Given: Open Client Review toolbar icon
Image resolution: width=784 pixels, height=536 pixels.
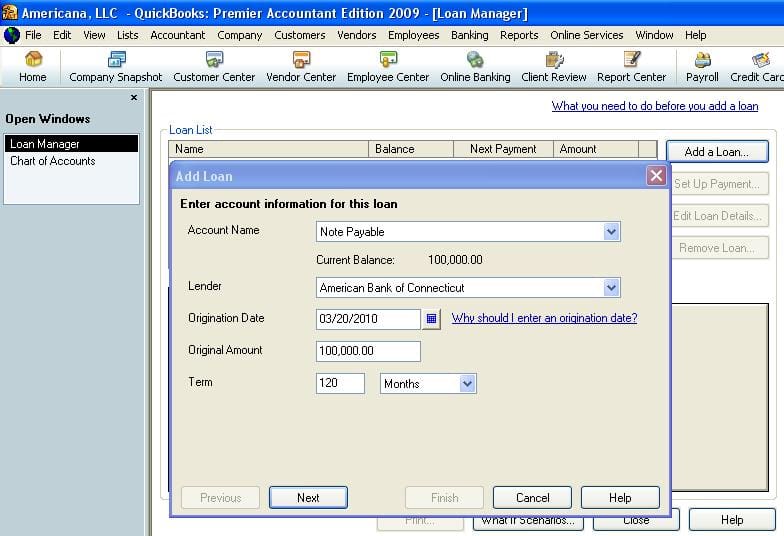Looking at the screenshot, I should coord(554,66).
